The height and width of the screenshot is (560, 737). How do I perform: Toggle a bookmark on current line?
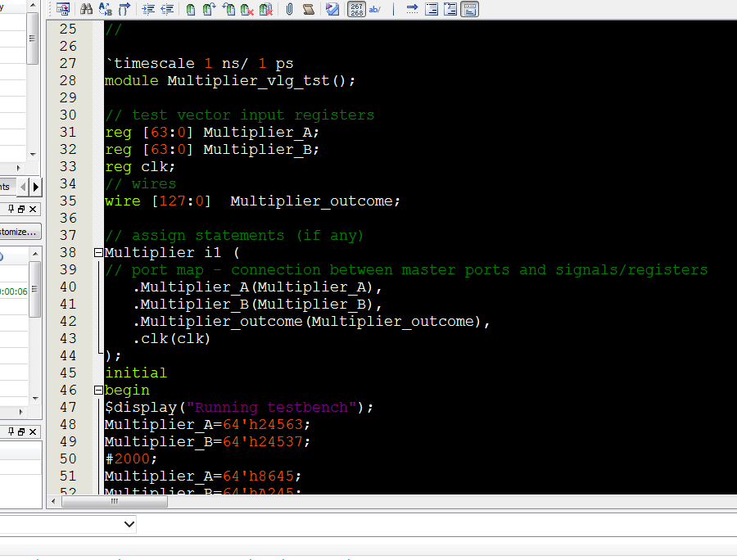[x=190, y=9]
